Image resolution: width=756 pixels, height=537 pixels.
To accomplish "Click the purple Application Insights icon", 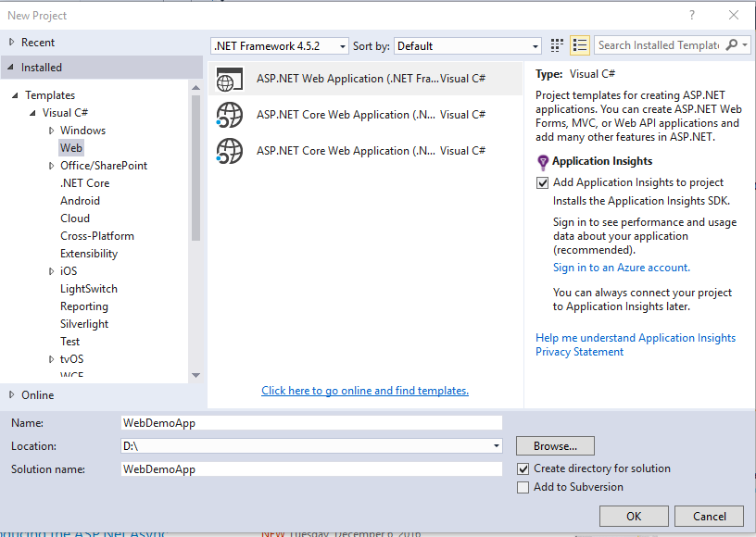I will click(544, 161).
